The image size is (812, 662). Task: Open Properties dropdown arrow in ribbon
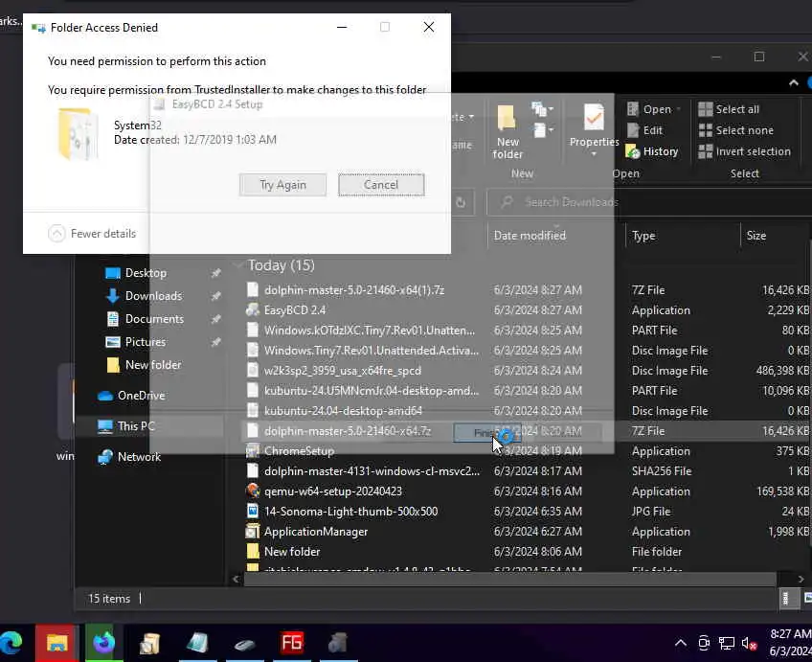[594, 154]
